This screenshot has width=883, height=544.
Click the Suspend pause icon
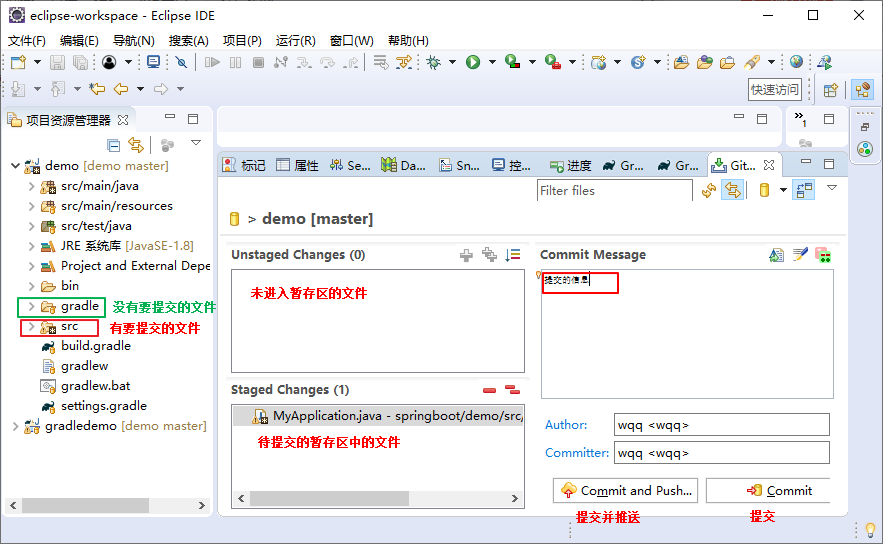click(235, 62)
